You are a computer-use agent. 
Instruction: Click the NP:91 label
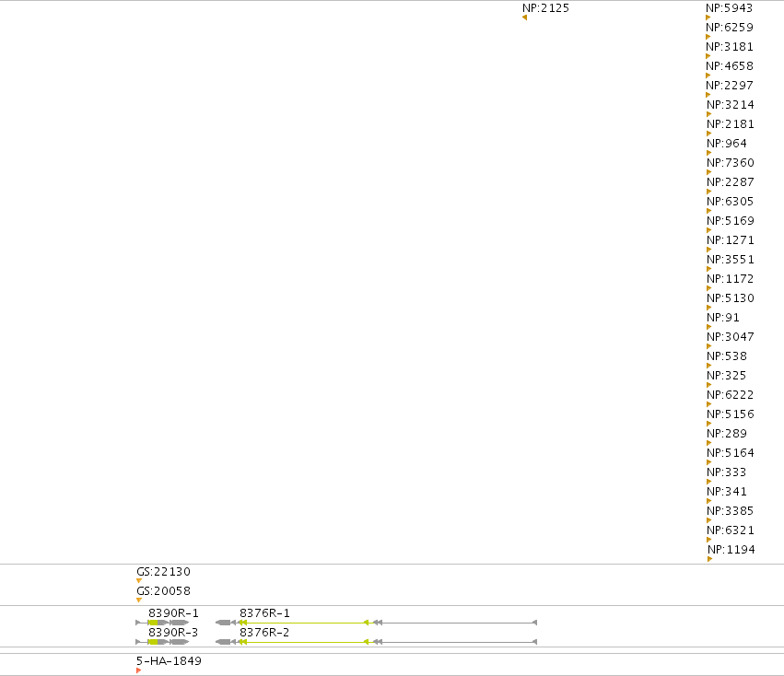click(723, 318)
